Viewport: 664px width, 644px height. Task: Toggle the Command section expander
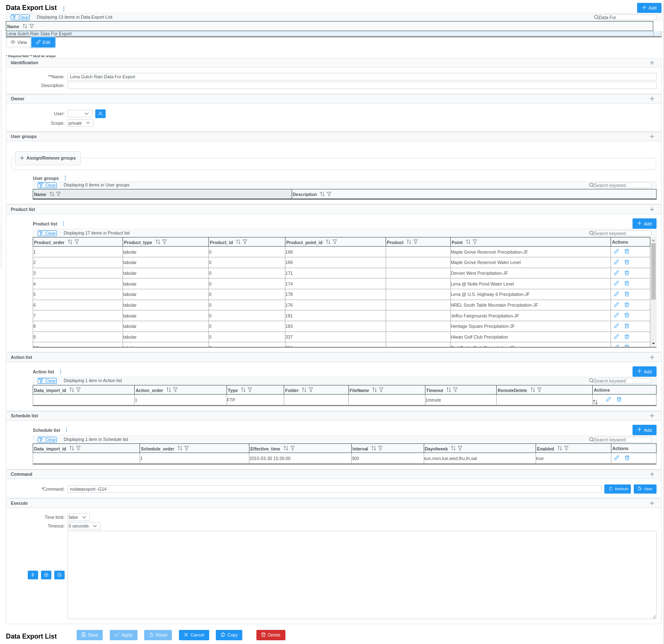(652, 474)
